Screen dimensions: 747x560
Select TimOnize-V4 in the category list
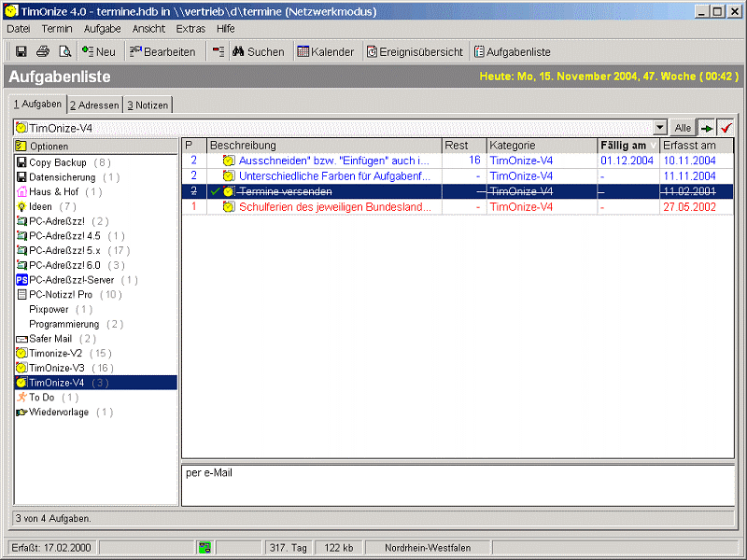[x=95, y=383]
